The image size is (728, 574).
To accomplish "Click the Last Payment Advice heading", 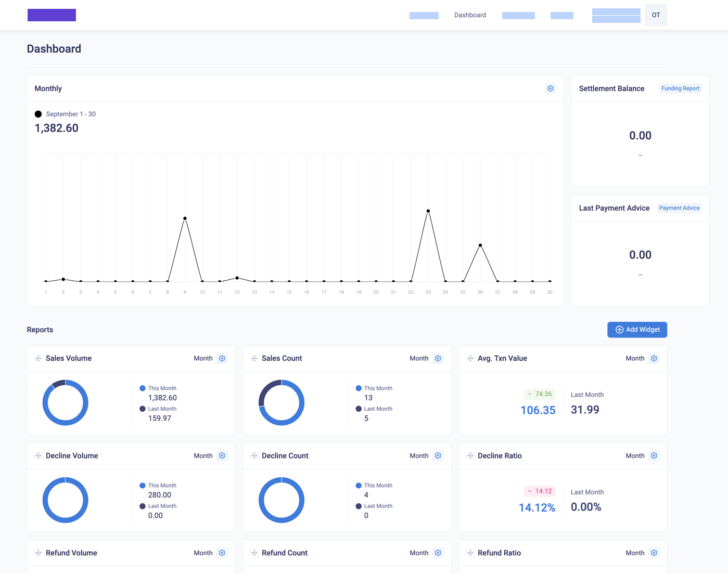I will coord(614,208).
